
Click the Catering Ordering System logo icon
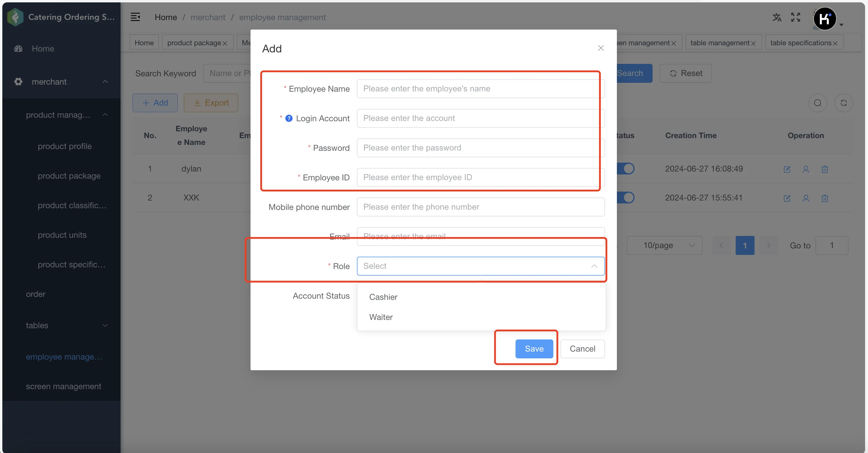pos(15,17)
